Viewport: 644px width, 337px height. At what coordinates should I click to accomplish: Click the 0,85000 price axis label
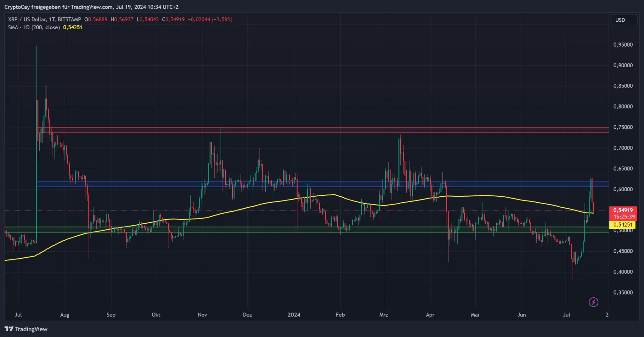[x=623, y=86]
